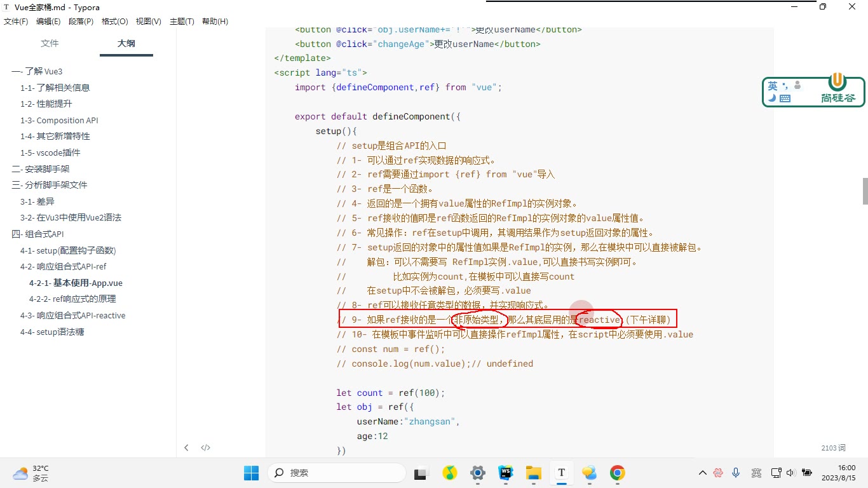
Task: Click the taskbar 搜索 search box
Action: 337,473
